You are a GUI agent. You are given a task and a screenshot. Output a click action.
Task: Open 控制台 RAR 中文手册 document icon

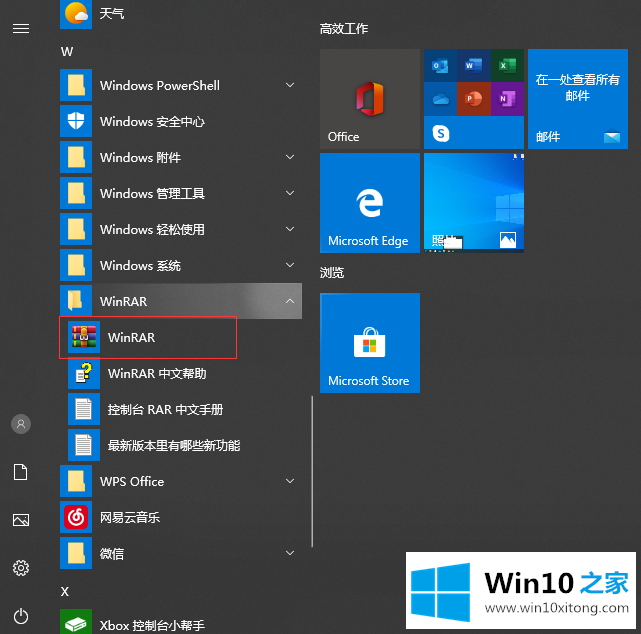(x=84, y=409)
